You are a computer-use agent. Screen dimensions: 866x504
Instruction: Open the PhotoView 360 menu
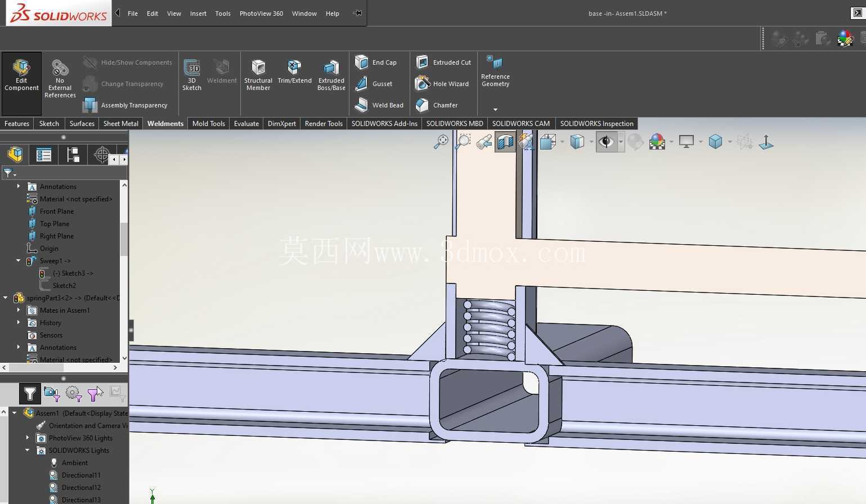pos(261,13)
